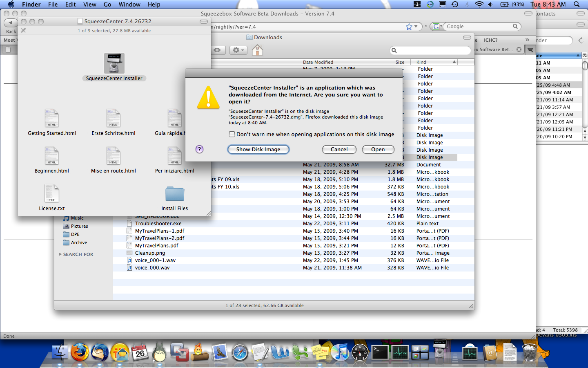Open the SqueezeCenter Installer app icon
The width and height of the screenshot is (588, 368).
pyautogui.click(x=114, y=64)
